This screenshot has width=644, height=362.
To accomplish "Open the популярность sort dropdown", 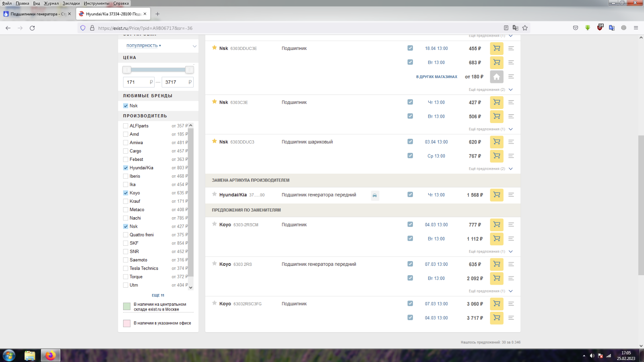I will (144, 45).
